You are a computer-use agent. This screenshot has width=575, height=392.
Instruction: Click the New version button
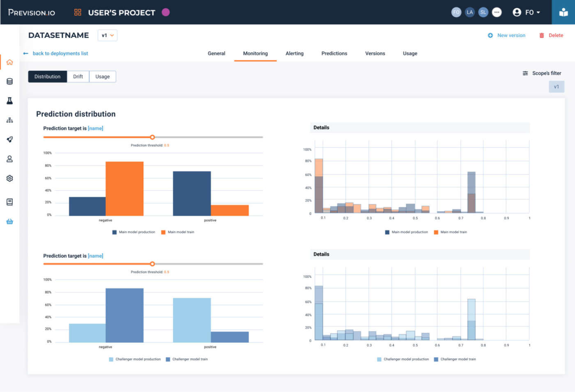point(506,35)
